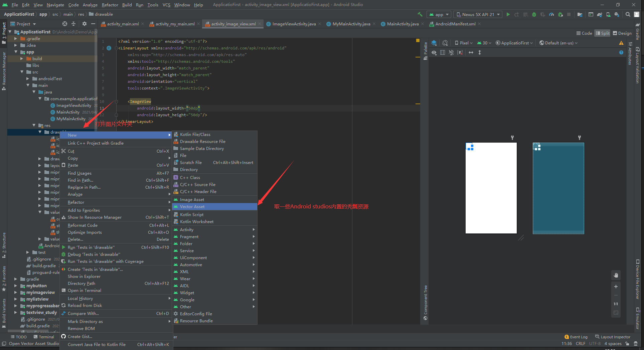Switch to Split view mode
Image resolution: width=644 pixels, height=350 pixels.
(603, 33)
